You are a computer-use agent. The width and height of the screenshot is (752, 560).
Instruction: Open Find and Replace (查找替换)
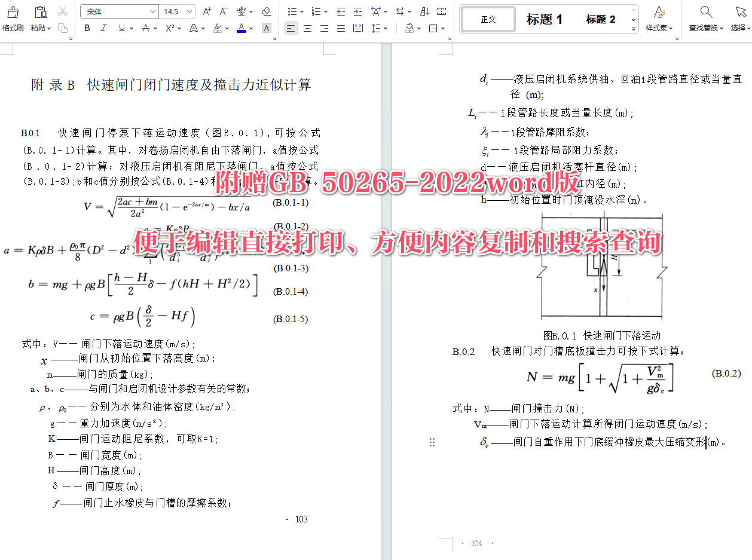pos(705,19)
